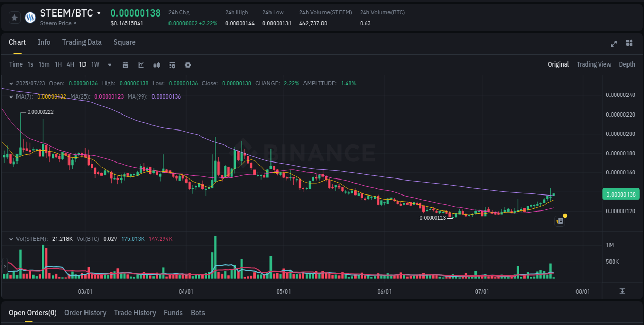Viewport: 644px width, 325px height.
Task: Switch chart to Trading View mode
Action: click(594, 64)
